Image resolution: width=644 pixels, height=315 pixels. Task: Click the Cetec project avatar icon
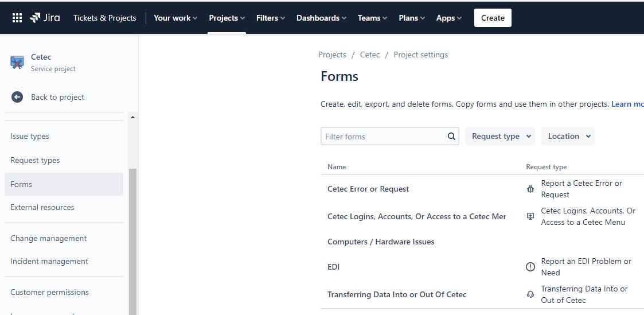[17, 63]
